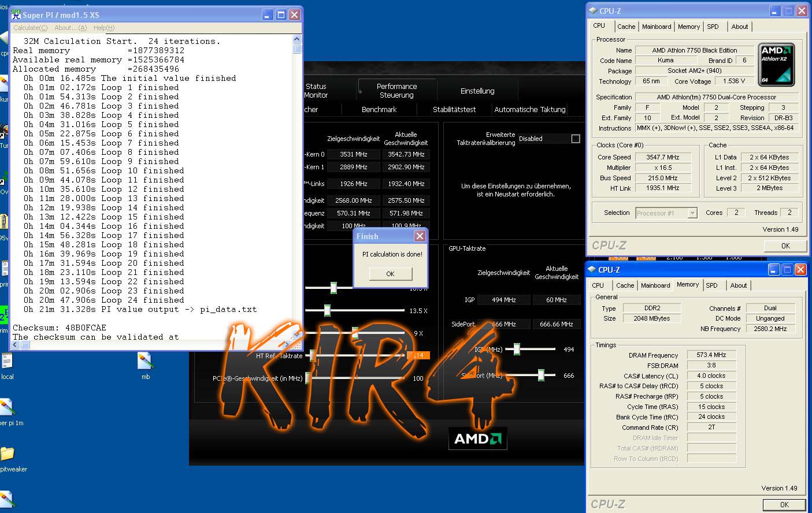Click Kern 0 Zielgeschwindigkeit field 3531 MHz
The image size is (812, 513).
[x=354, y=154]
